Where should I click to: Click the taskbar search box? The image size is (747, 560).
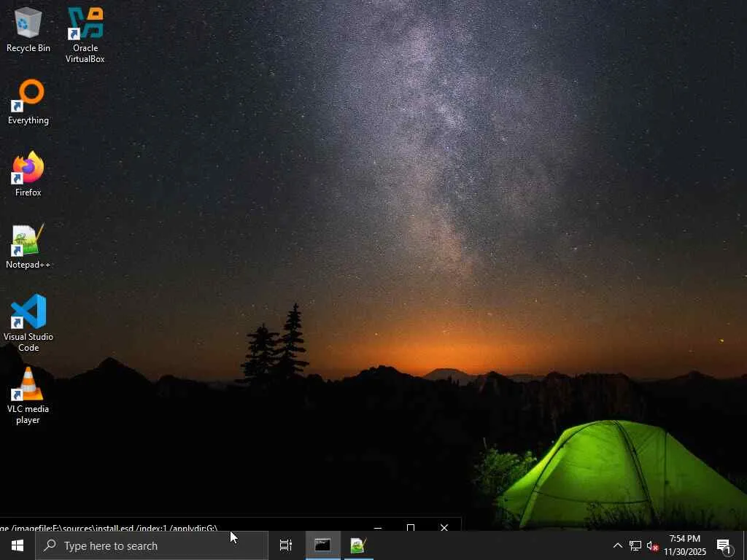[x=152, y=545]
